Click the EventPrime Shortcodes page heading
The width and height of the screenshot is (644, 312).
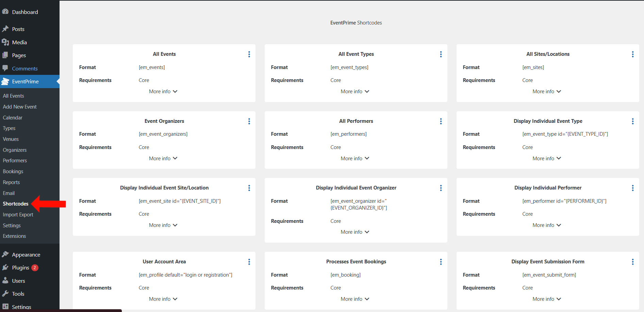[356, 23]
